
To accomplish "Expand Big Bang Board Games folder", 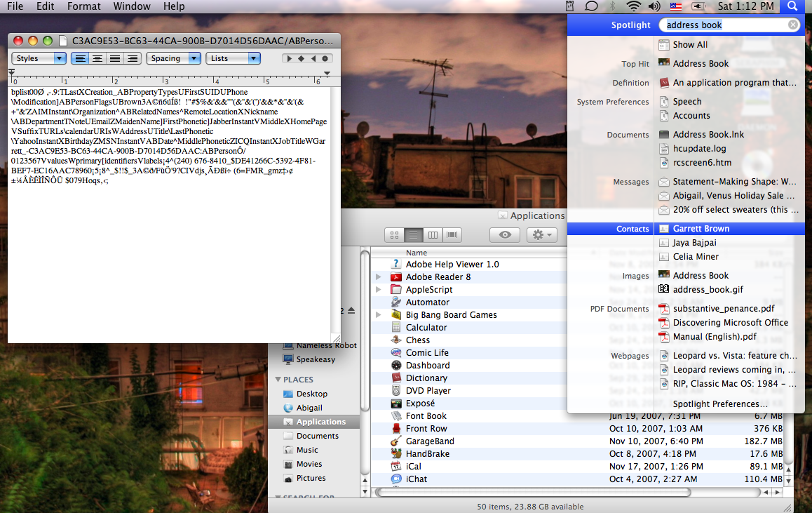I will tap(379, 314).
